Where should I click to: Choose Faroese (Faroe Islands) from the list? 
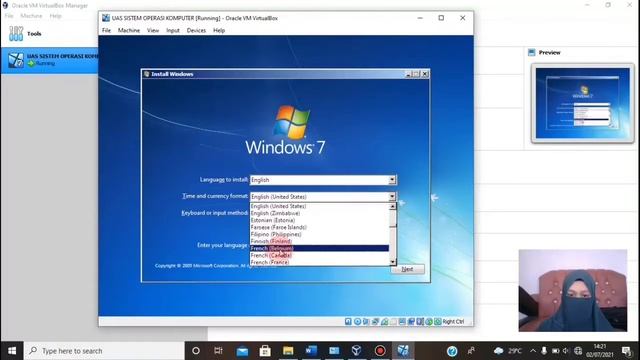click(x=319, y=227)
